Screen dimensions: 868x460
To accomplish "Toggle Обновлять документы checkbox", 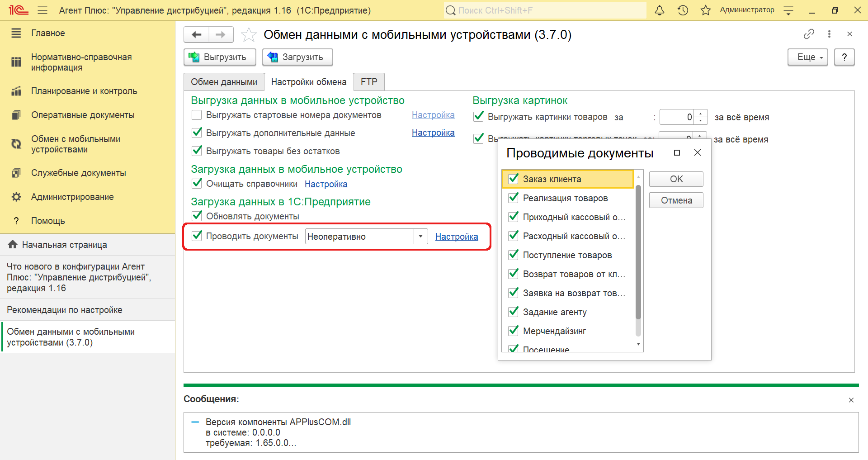I will tap(197, 216).
